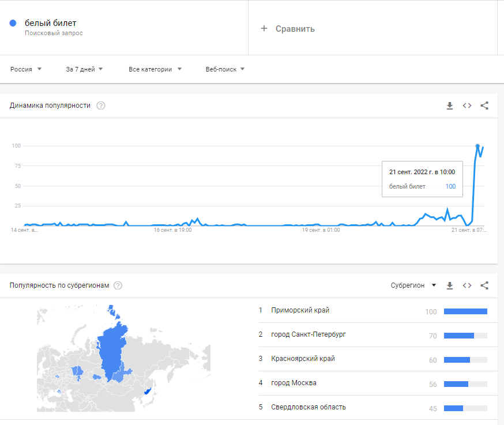
Task: Select город Москва from the list
Action: point(292,383)
